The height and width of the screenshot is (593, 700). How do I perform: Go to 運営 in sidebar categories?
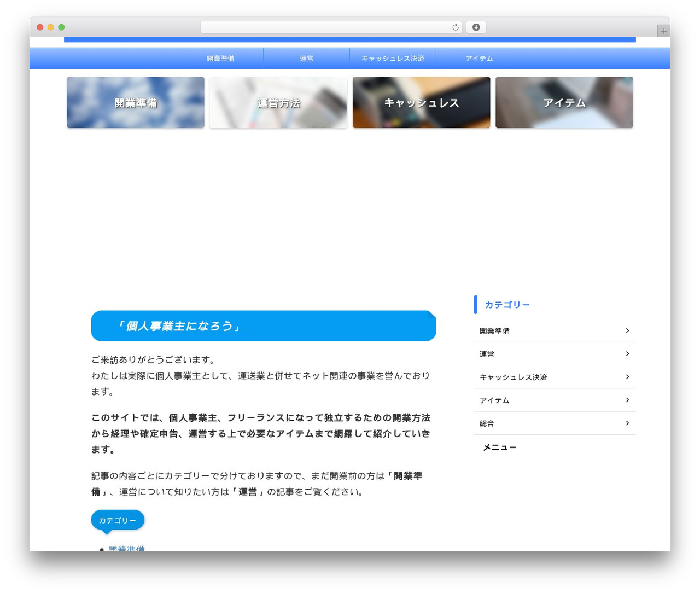pyautogui.click(x=555, y=354)
